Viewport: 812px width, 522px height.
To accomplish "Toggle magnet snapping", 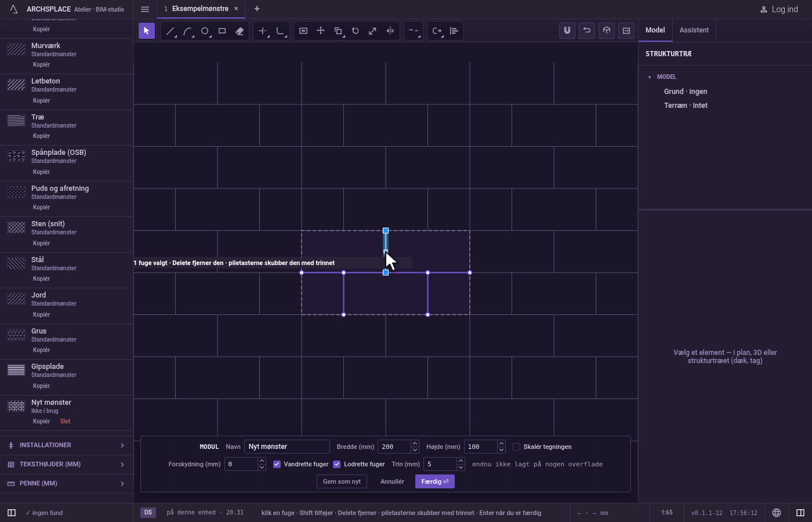I will [567, 31].
